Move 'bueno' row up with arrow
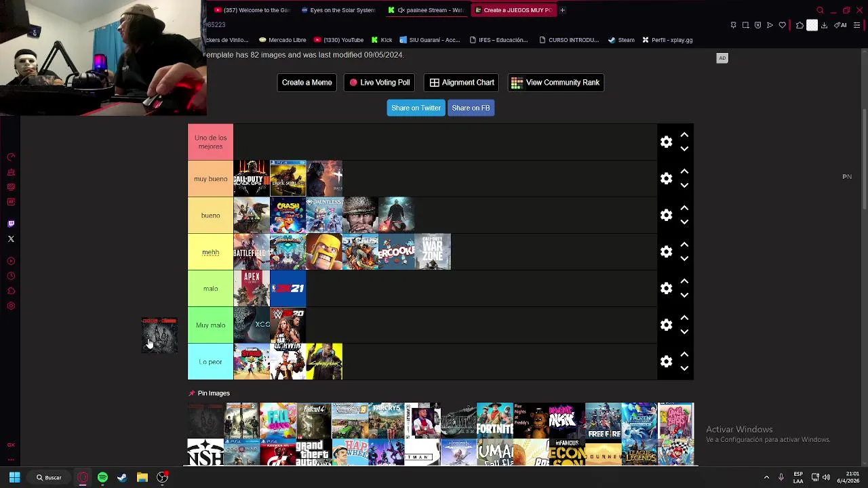The image size is (868, 488). tap(684, 208)
